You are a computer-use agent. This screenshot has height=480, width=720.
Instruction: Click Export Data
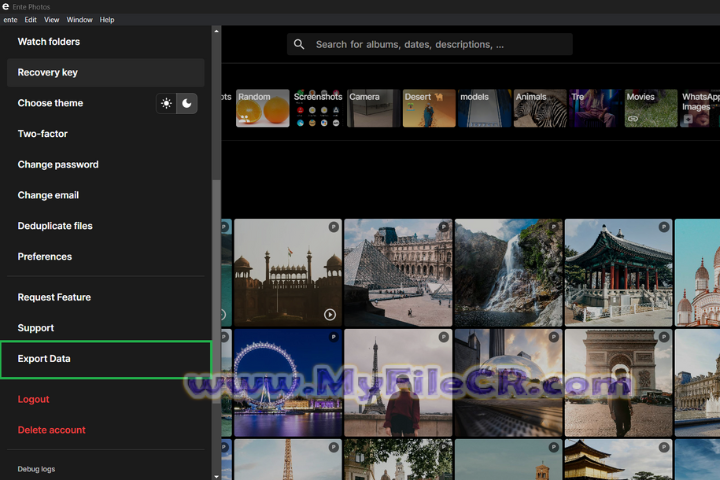pyautogui.click(x=106, y=359)
